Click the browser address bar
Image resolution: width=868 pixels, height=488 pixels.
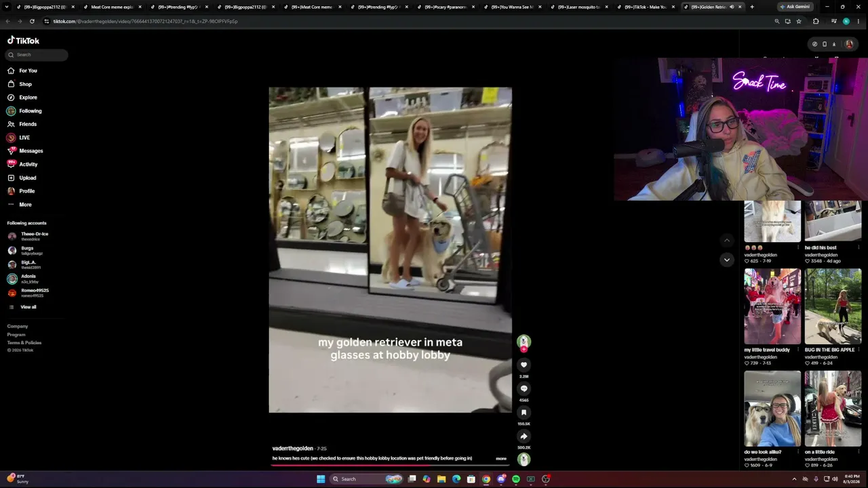pyautogui.click(x=407, y=21)
